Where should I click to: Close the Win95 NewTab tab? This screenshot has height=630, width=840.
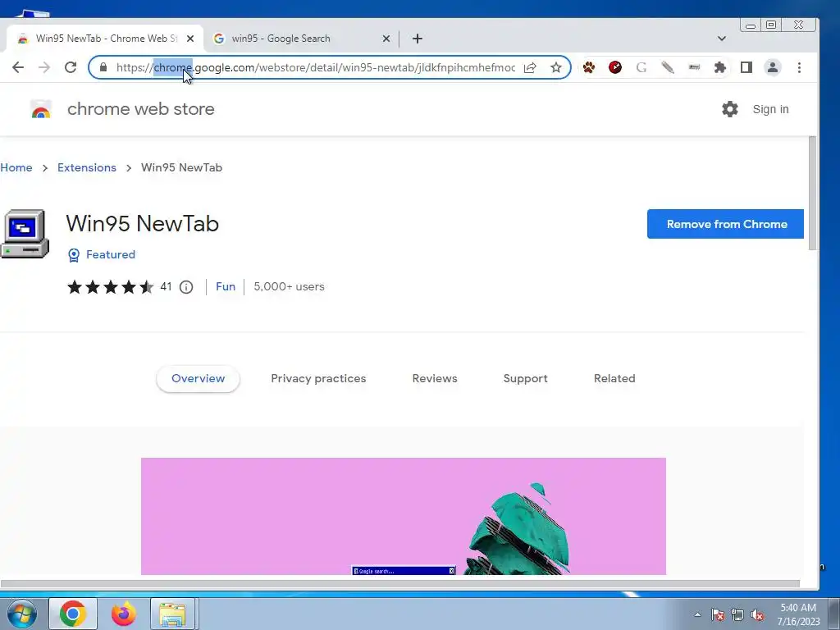(x=190, y=39)
